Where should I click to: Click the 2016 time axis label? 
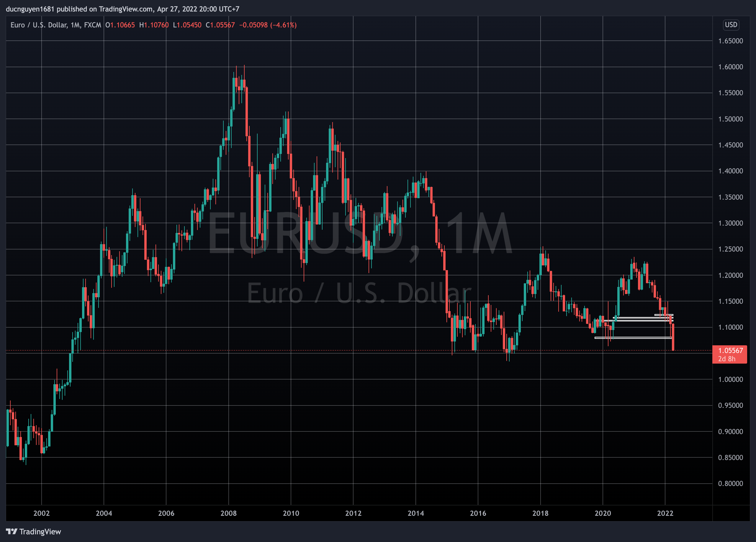(478, 513)
